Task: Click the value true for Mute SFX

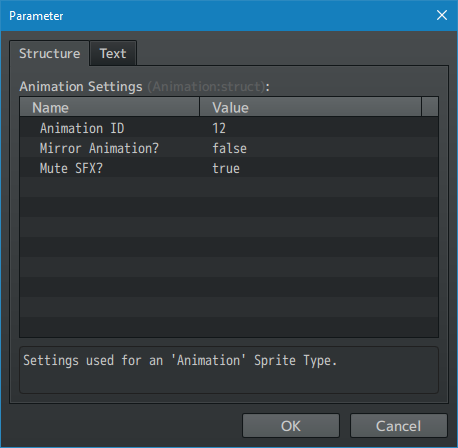Action: point(226,168)
